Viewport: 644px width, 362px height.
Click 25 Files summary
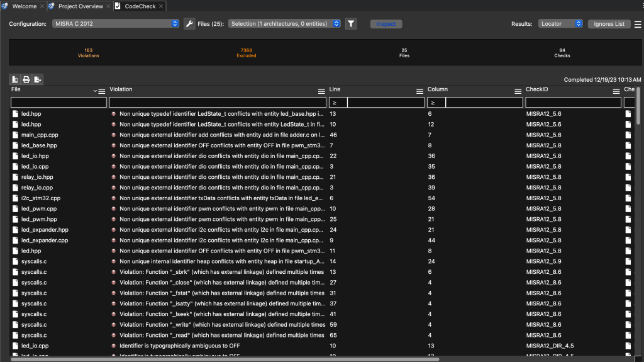click(404, 53)
